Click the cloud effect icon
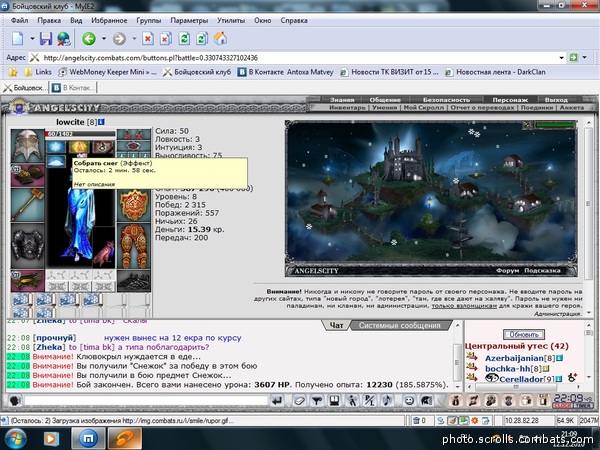600x450 pixels. 56,161
